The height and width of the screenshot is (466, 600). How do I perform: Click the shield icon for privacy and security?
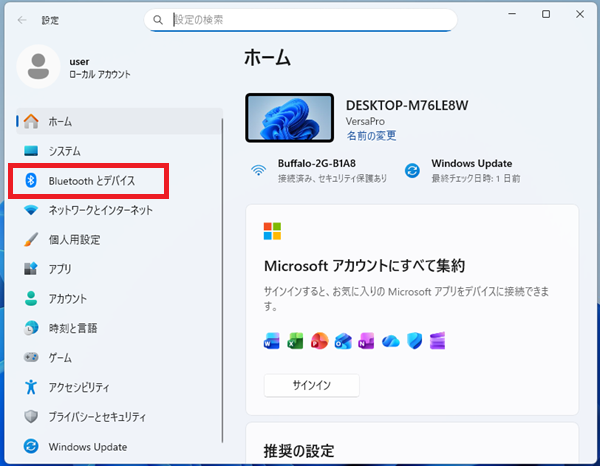31,416
